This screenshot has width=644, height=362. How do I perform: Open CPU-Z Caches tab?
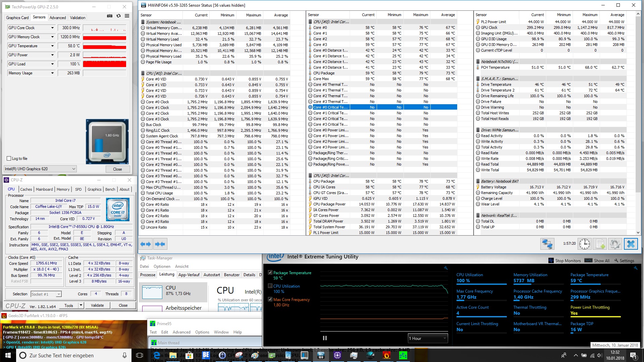(x=26, y=189)
